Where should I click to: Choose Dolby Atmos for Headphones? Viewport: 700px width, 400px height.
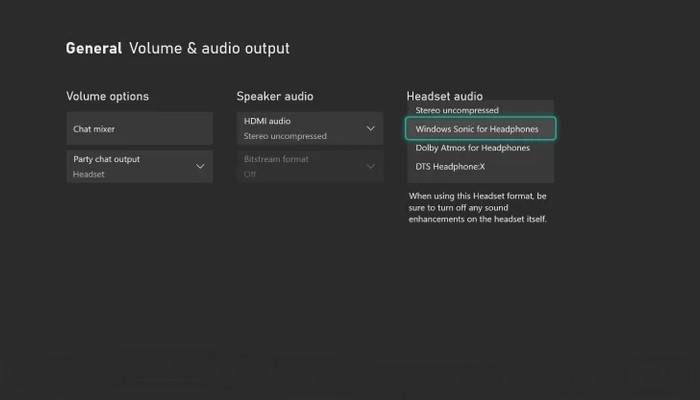[x=480, y=148]
